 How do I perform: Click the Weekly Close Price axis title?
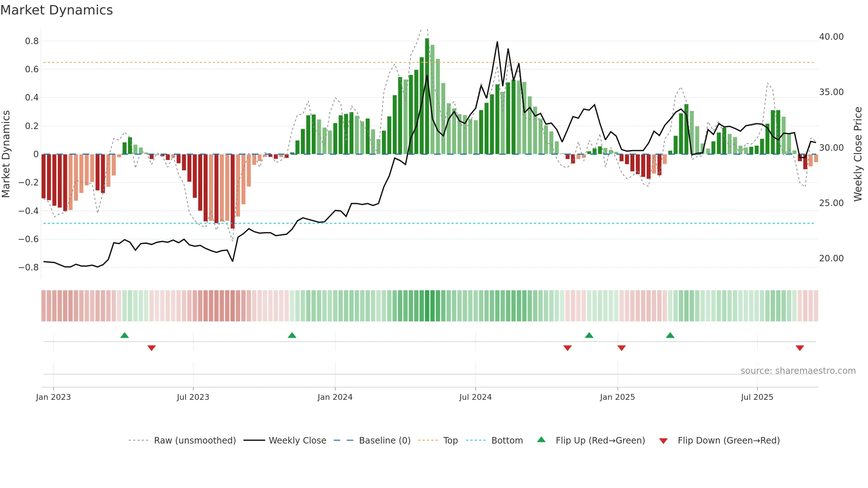click(x=858, y=154)
